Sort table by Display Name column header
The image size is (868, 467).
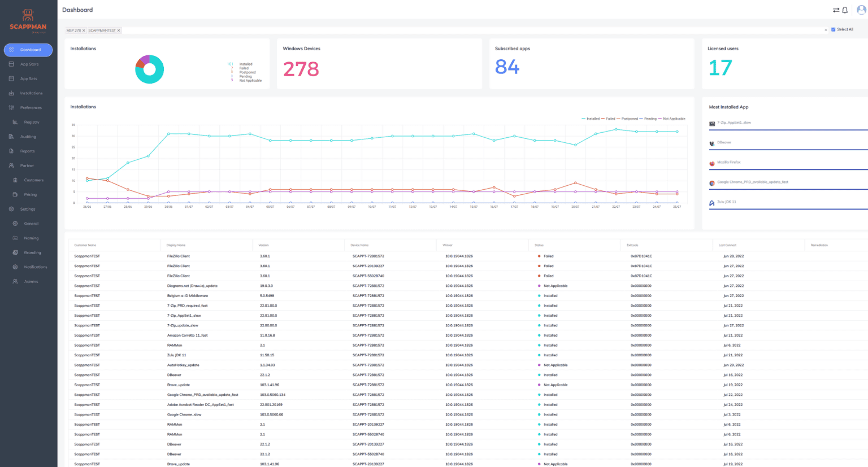[176, 245]
